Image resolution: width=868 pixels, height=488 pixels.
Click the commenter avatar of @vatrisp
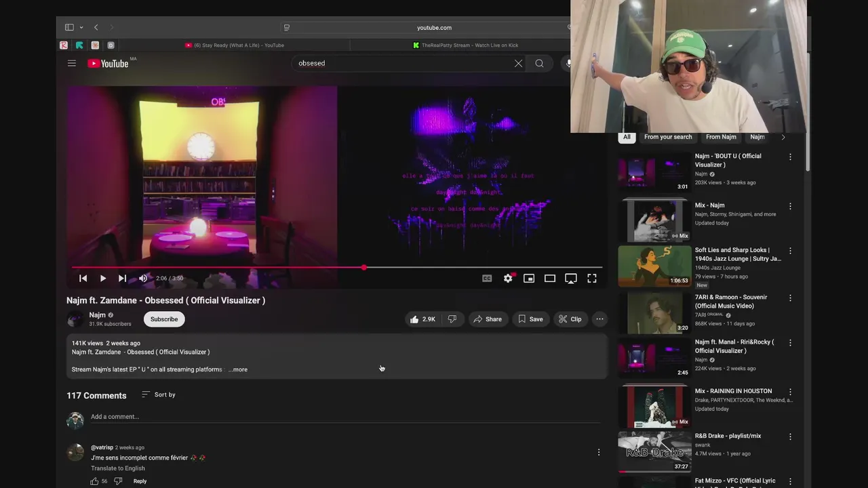click(x=75, y=453)
